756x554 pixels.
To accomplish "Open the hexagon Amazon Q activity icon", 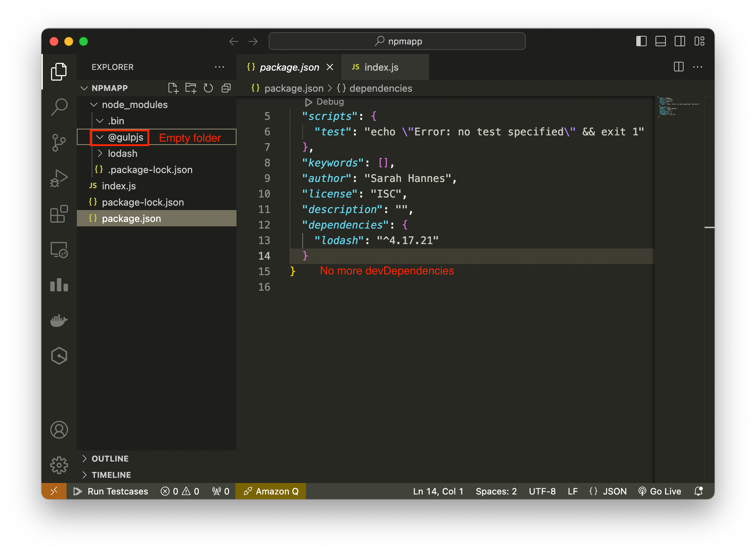I will click(59, 356).
